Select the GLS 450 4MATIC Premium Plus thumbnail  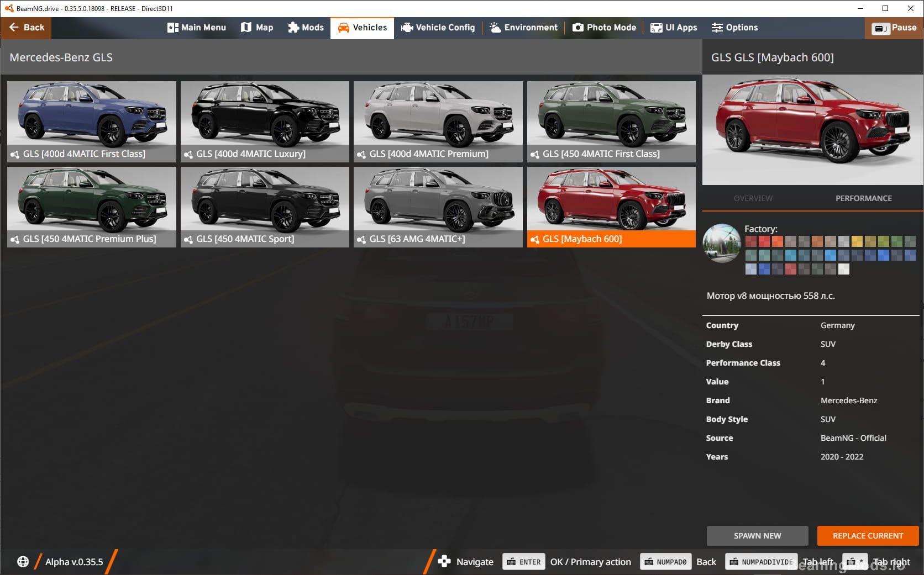pos(92,207)
